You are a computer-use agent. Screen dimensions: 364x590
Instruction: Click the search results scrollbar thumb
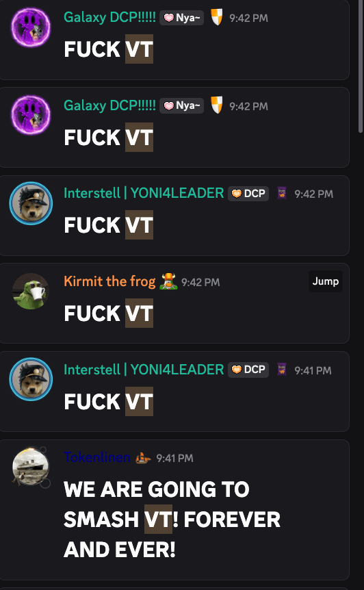pyautogui.click(x=361, y=66)
